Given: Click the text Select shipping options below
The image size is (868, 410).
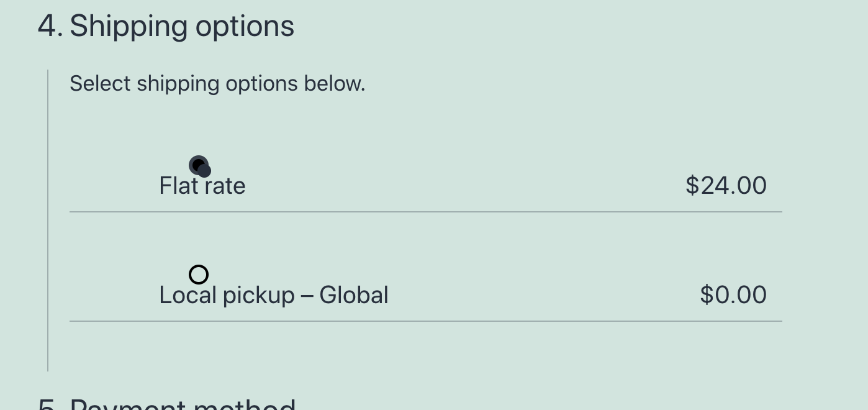Looking at the screenshot, I should tap(218, 83).
